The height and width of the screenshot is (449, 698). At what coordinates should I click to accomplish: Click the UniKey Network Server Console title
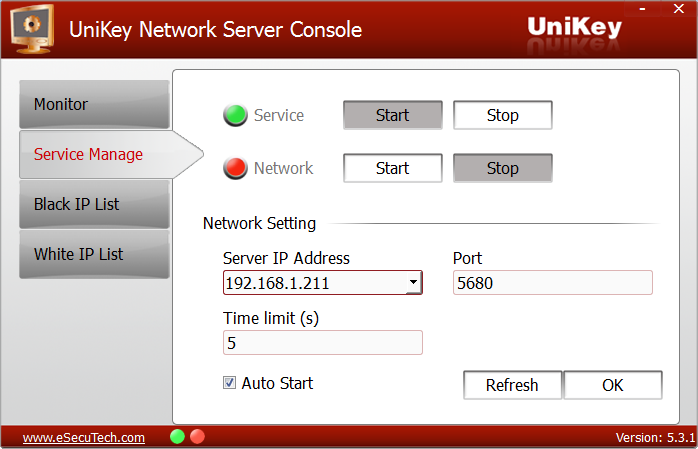tap(215, 30)
